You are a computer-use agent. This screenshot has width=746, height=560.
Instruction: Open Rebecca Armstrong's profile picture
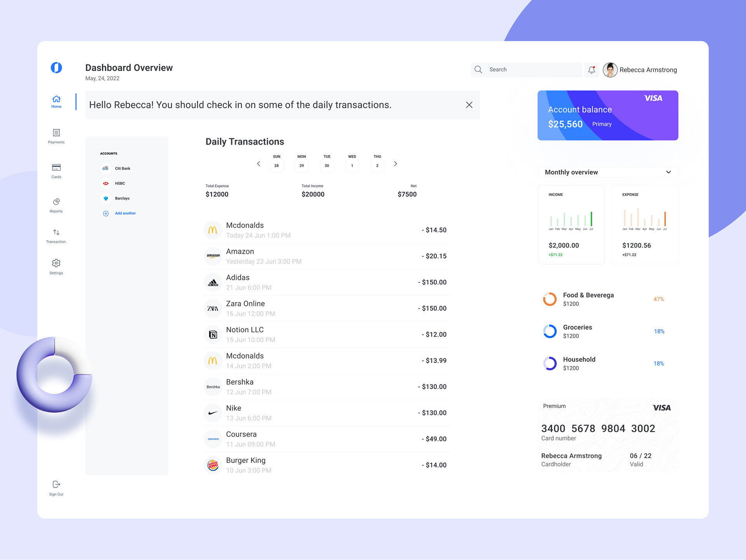click(x=610, y=70)
